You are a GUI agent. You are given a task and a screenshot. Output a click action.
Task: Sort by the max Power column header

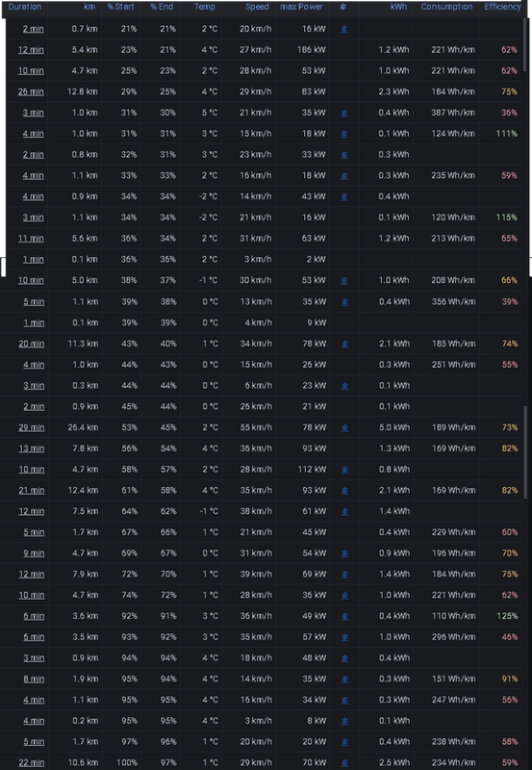pos(302,7)
